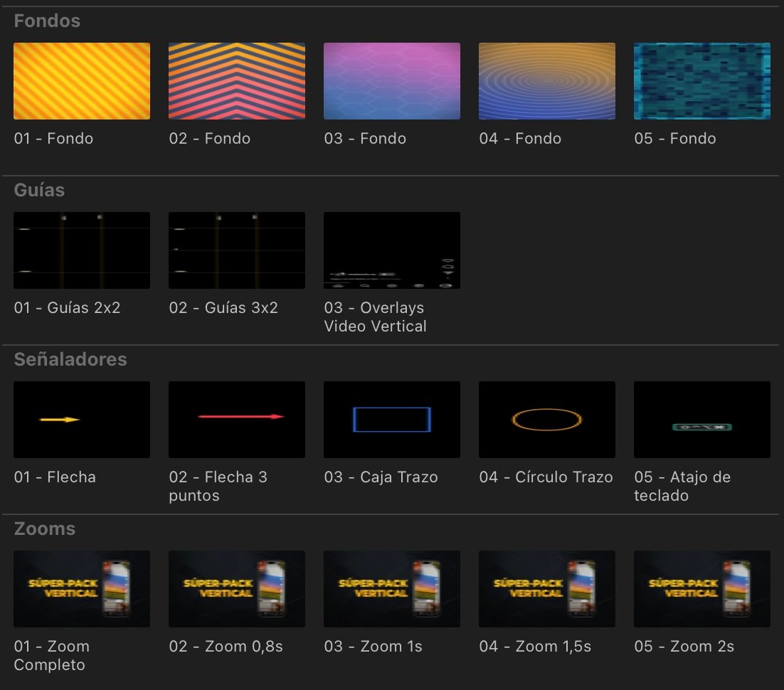The width and height of the screenshot is (784, 690).
Task: Click the '03 - Overlays Video Vertical' label
Action: point(375,317)
